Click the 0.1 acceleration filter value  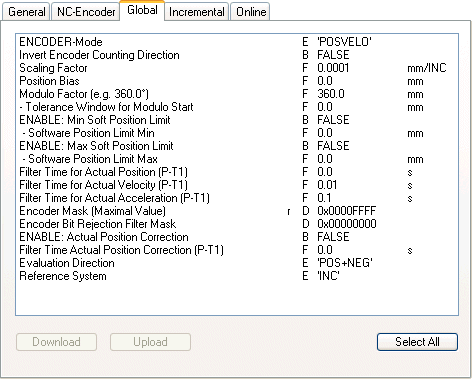pos(324,198)
